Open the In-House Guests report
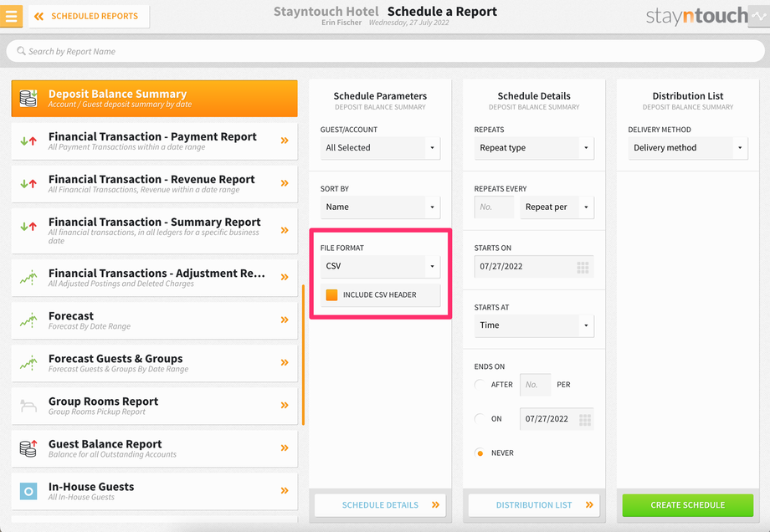This screenshot has width=770, height=532. click(x=154, y=491)
